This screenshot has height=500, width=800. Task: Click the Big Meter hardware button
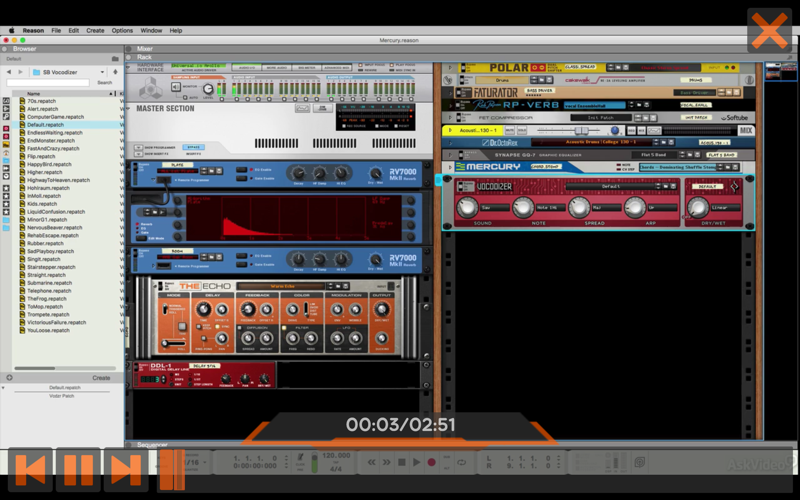click(307, 67)
